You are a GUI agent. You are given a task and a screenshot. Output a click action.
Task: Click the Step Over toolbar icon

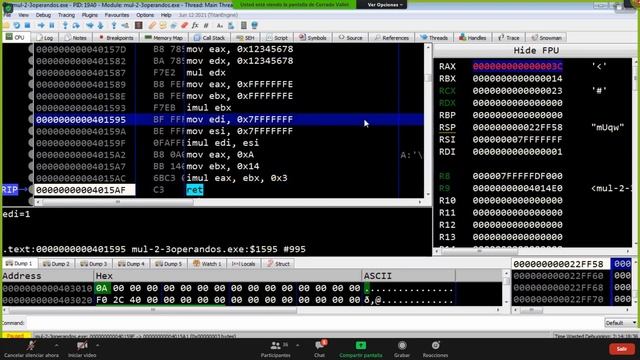(x=76, y=25)
